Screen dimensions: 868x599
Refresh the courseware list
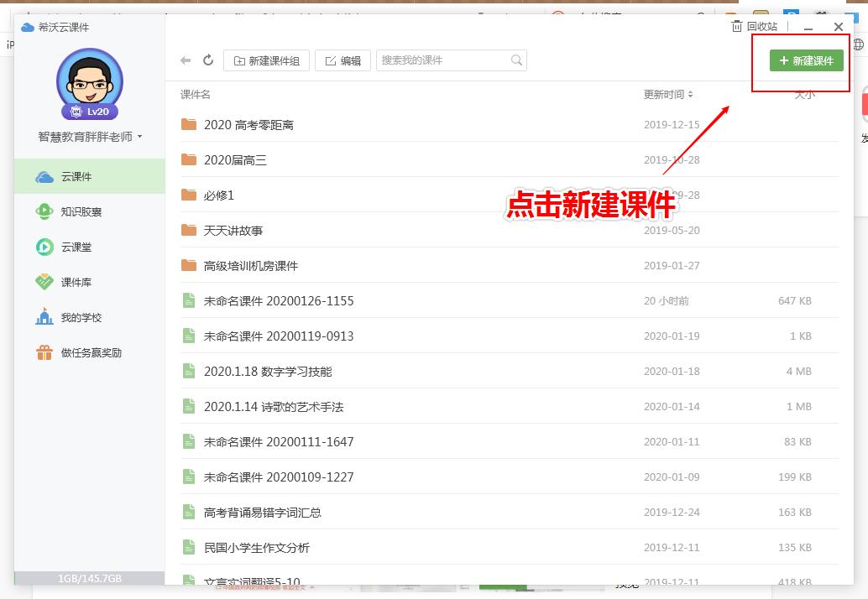coord(208,60)
